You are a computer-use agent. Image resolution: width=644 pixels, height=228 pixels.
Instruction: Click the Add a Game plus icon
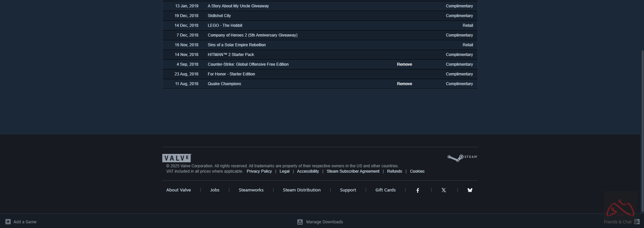(x=8, y=222)
